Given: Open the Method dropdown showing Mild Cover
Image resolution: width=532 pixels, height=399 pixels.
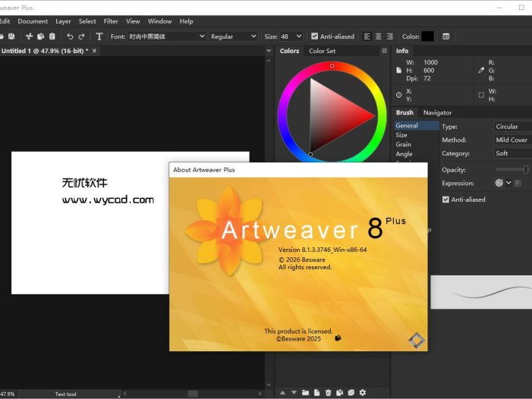Looking at the screenshot, I should (x=513, y=140).
